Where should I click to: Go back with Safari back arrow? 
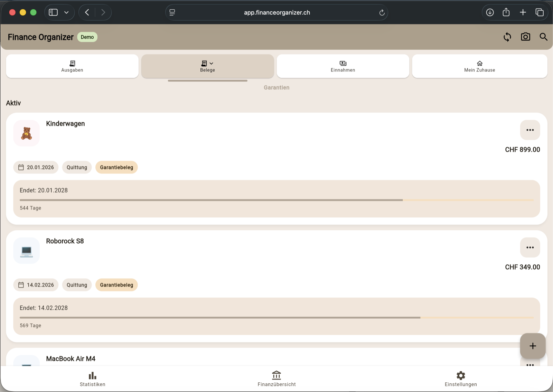[87, 12]
